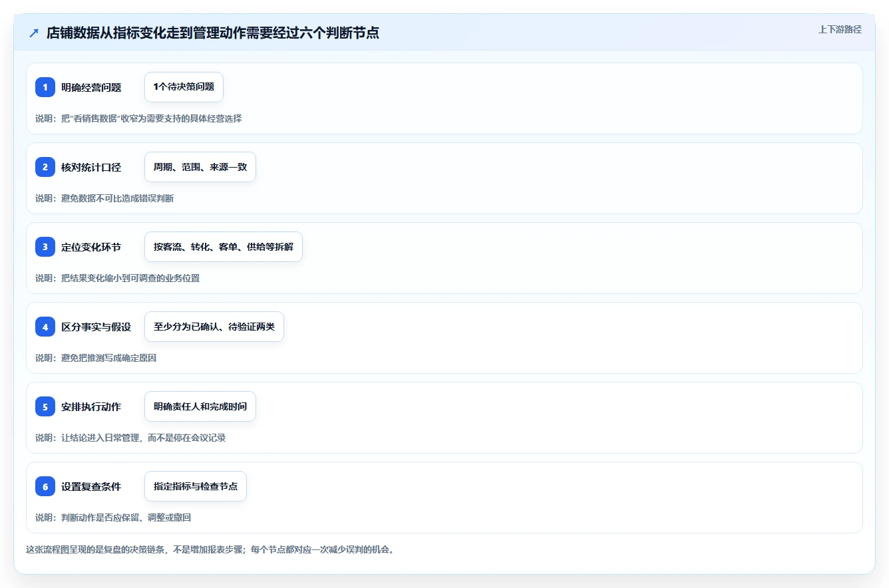Viewport: 889px width, 588px height.
Task: Click the note 判断动作是否应保留、调整或撤回
Action: (113, 517)
